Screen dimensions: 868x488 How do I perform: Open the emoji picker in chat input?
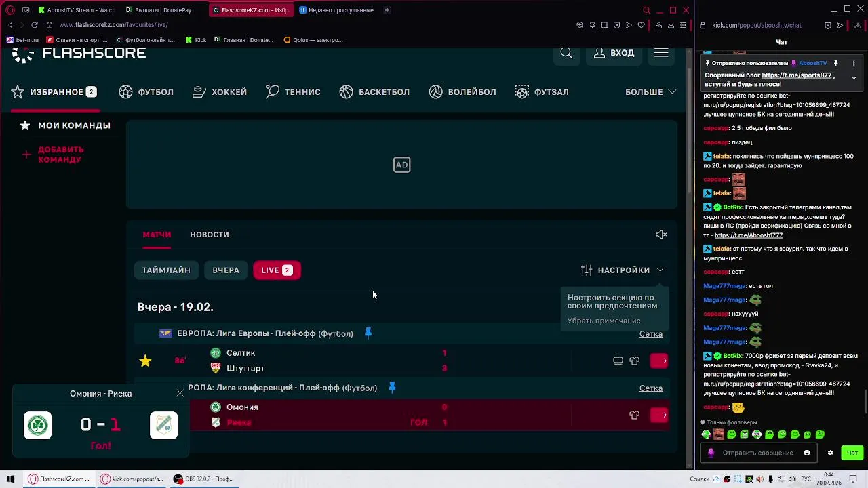tap(807, 453)
